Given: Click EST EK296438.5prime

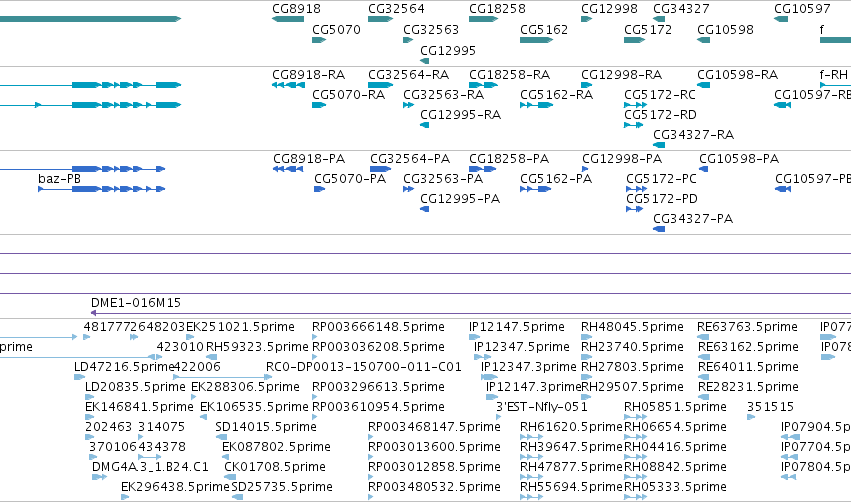Looking at the screenshot, I should pos(175,487).
